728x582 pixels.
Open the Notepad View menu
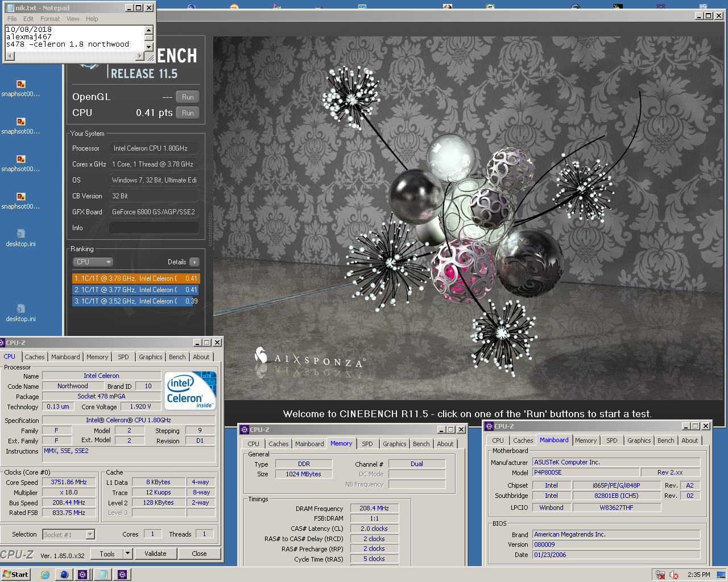click(x=73, y=19)
